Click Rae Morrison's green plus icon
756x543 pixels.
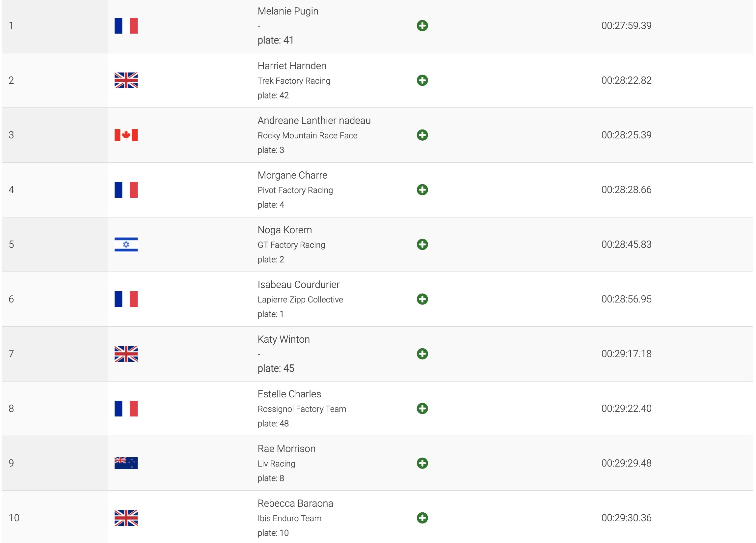click(422, 463)
